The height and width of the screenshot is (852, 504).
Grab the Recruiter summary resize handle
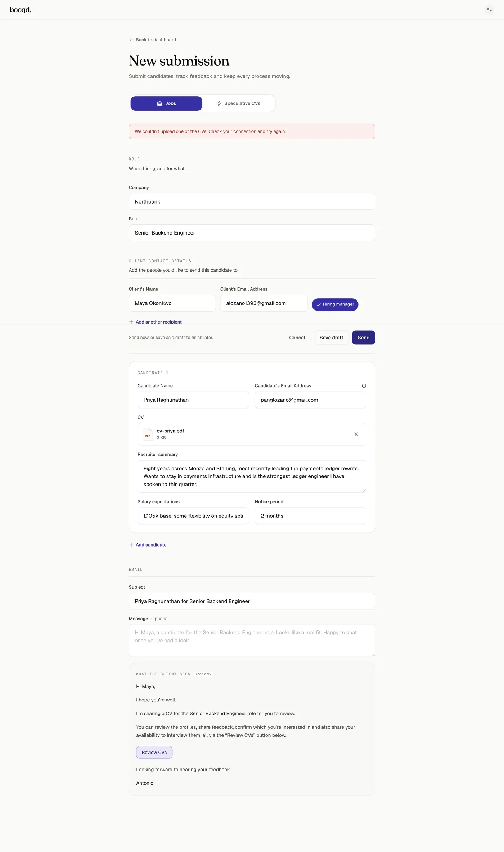tap(364, 490)
